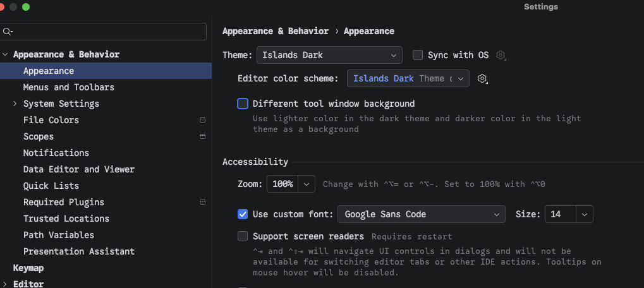This screenshot has width=644, height=288.
Task: Open the Google Sans Code font dropdown
Action: (422, 214)
